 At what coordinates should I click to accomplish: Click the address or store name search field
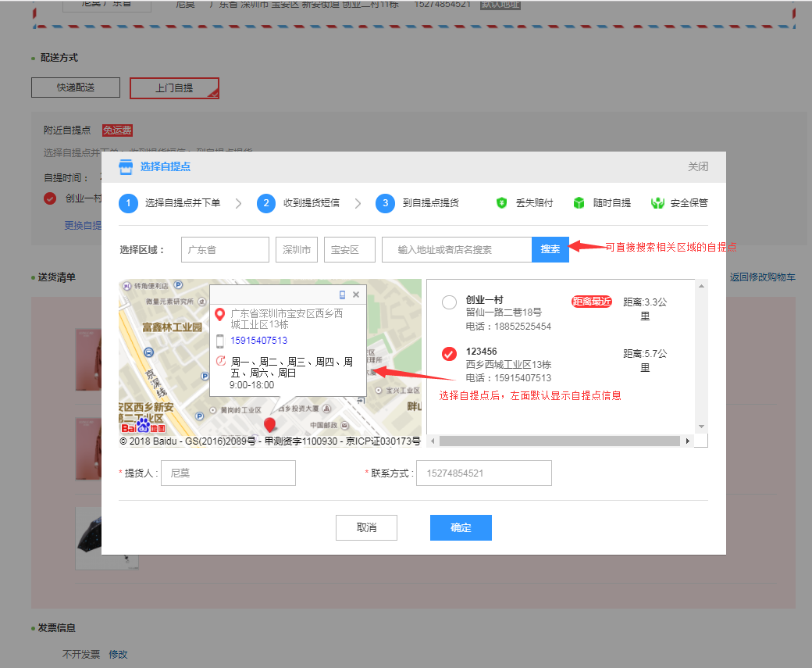[457, 250]
